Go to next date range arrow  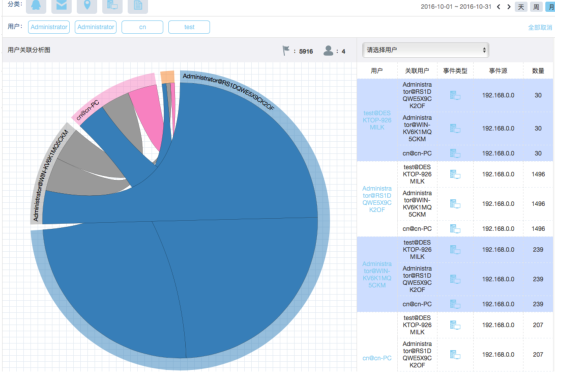pos(509,7)
